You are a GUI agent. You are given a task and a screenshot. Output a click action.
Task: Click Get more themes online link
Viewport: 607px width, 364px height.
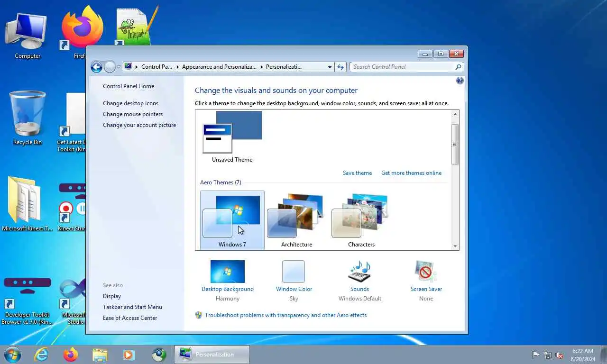pyautogui.click(x=411, y=173)
